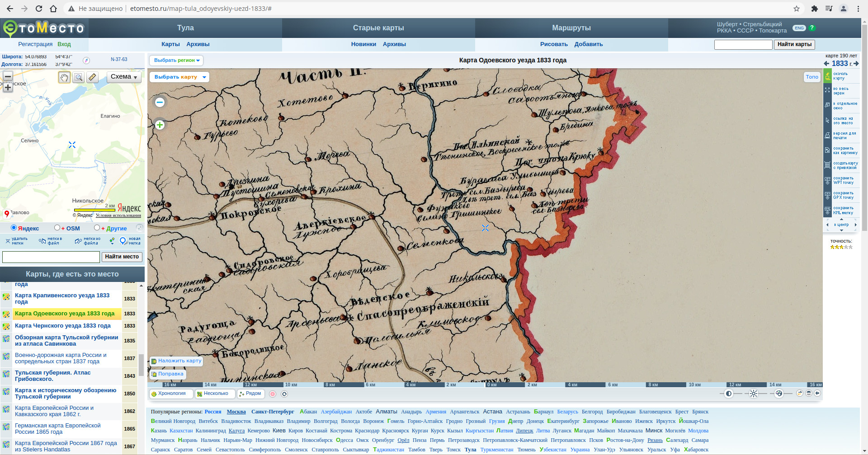Screen dimensions: 868x455
Task: Go to the previous year map arrow
Action: 826,64
